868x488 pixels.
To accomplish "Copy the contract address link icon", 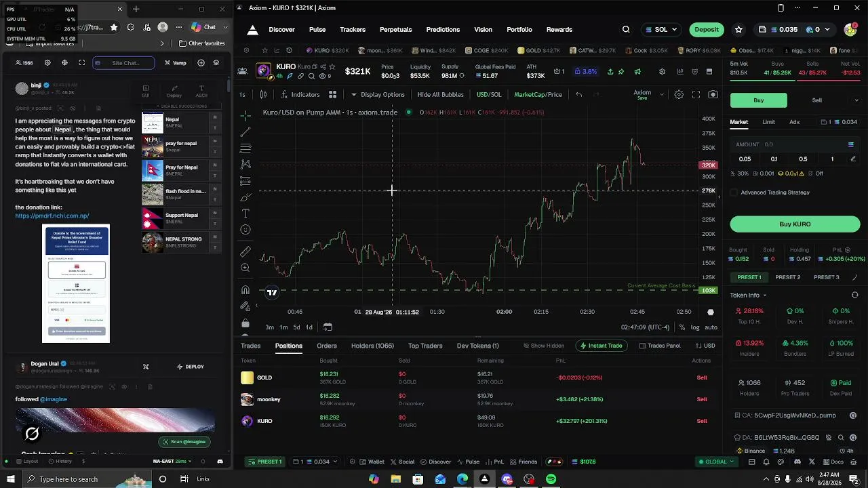I will 853,415.
